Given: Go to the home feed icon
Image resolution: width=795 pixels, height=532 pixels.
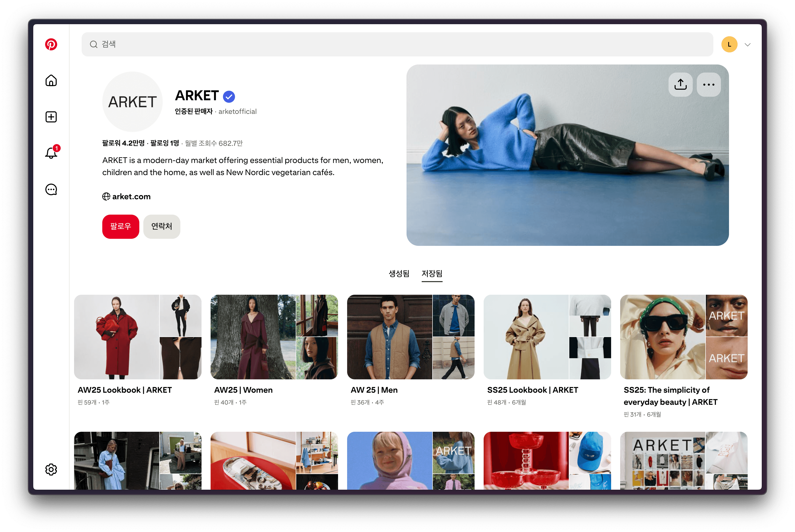Looking at the screenshot, I should coord(51,81).
